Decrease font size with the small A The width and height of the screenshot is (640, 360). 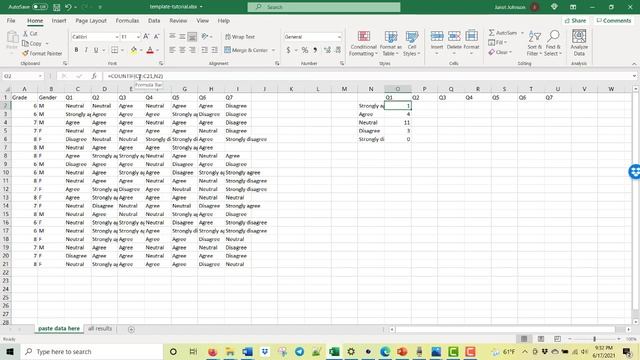point(156,37)
